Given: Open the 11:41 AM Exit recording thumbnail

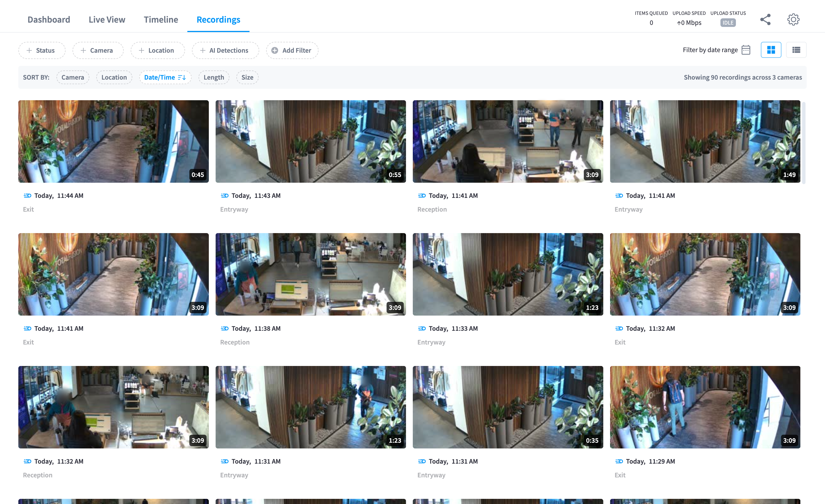Looking at the screenshot, I should click(113, 274).
